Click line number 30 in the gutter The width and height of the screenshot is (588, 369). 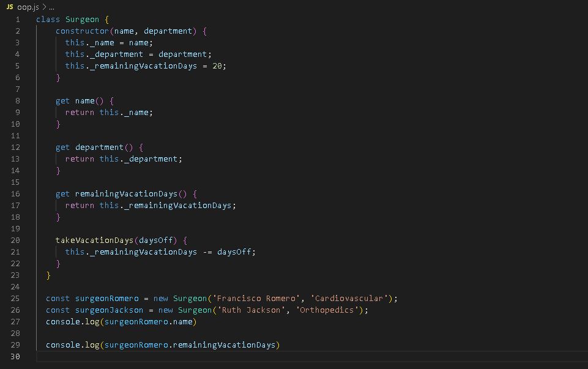coord(15,357)
